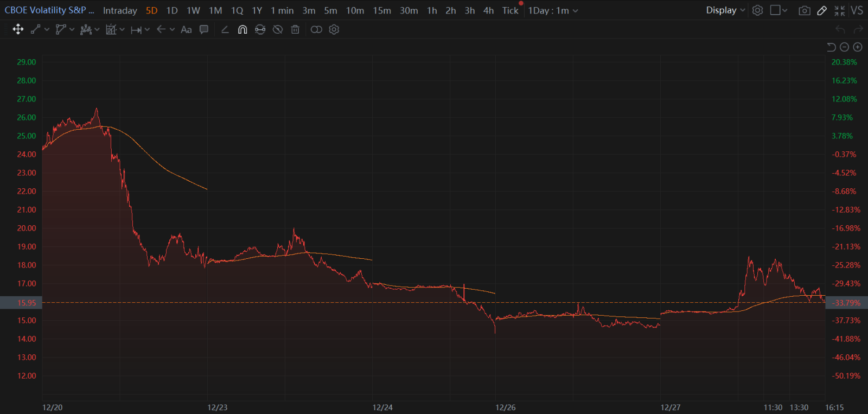Screen dimensions: 868x414
Task: Click the chart layout square icon
Action: (x=775, y=10)
